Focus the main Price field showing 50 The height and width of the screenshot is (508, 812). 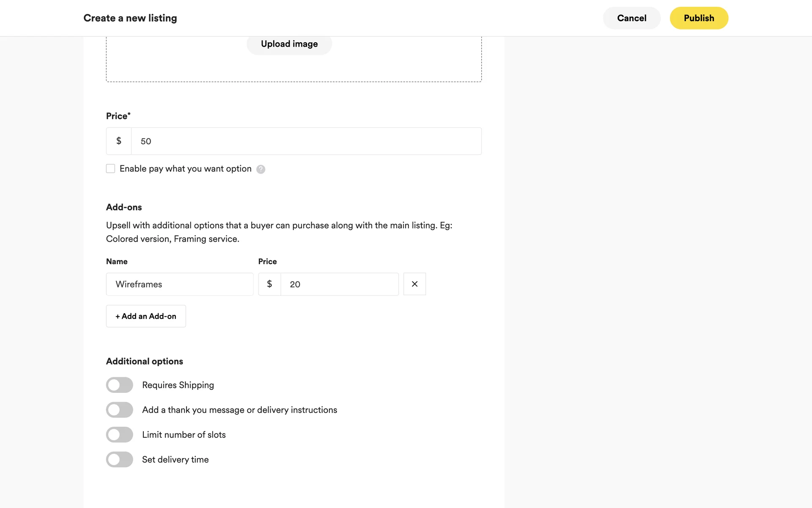coord(306,141)
